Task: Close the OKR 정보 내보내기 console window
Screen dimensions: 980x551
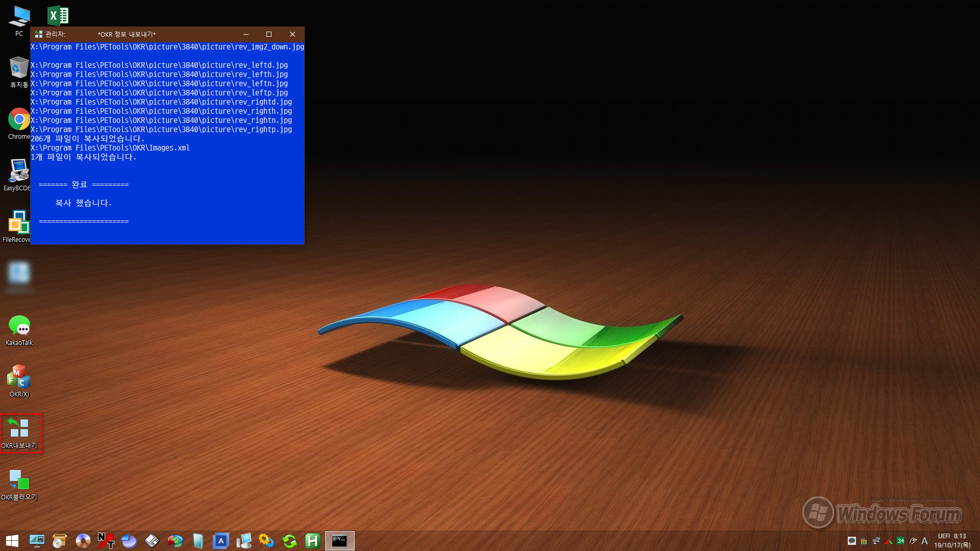Action: [x=292, y=34]
